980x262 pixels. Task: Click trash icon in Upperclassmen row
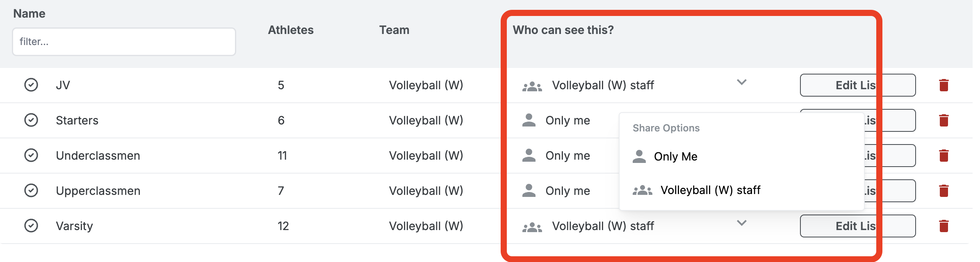pyautogui.click(x=944, y=191)
